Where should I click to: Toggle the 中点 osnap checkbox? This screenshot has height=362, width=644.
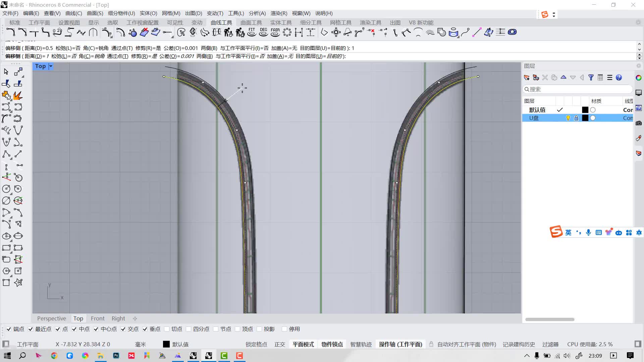(x=74, y=329)
